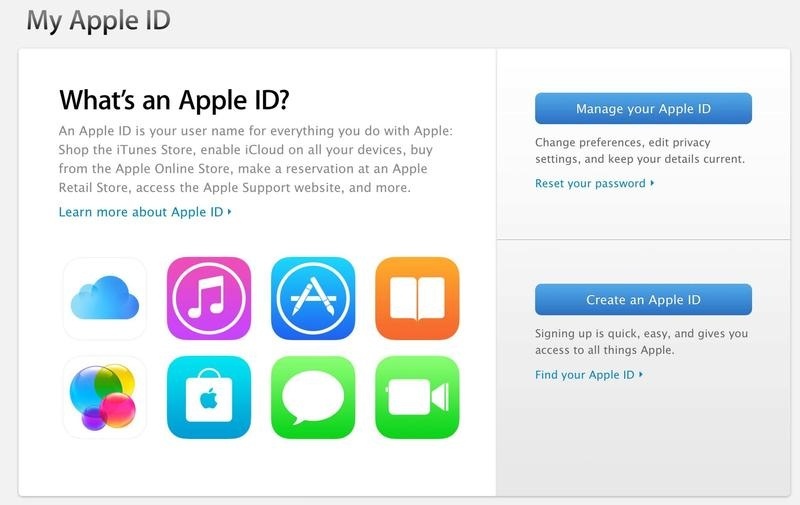The image size is (800, 505).
Task: Click the Manage your Apple ID button
Action: [x=643, y=108]
